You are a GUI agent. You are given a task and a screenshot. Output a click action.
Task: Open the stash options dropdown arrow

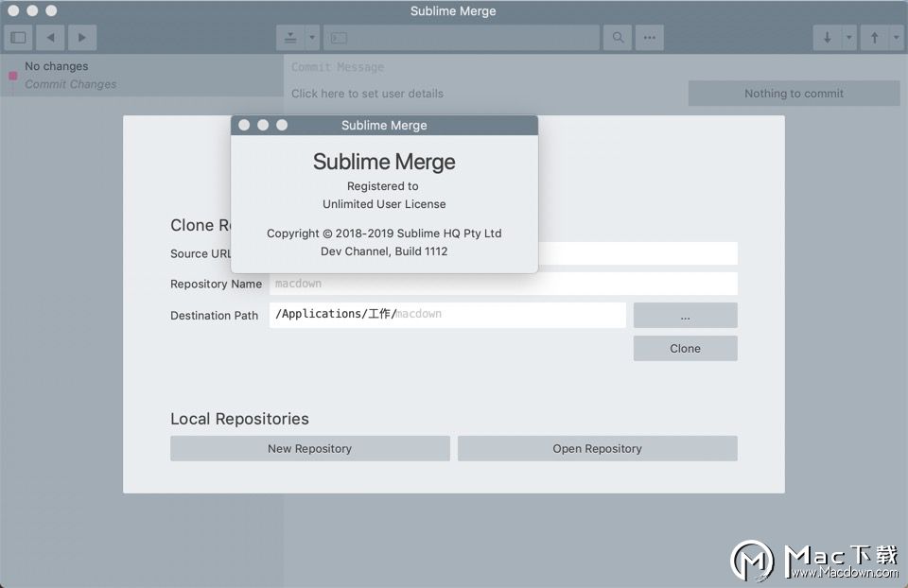(312, 38)
